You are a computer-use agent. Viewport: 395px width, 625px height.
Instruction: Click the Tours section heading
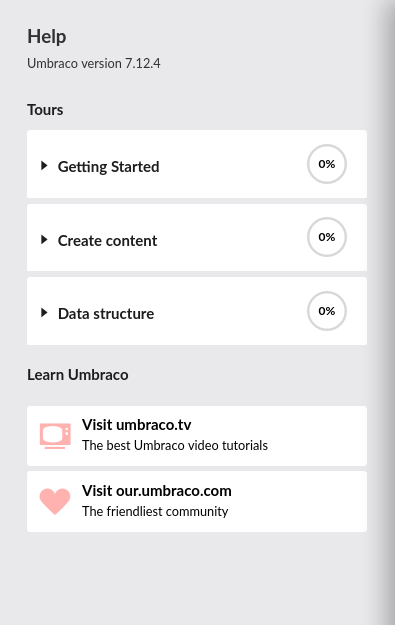pos(45,110)
